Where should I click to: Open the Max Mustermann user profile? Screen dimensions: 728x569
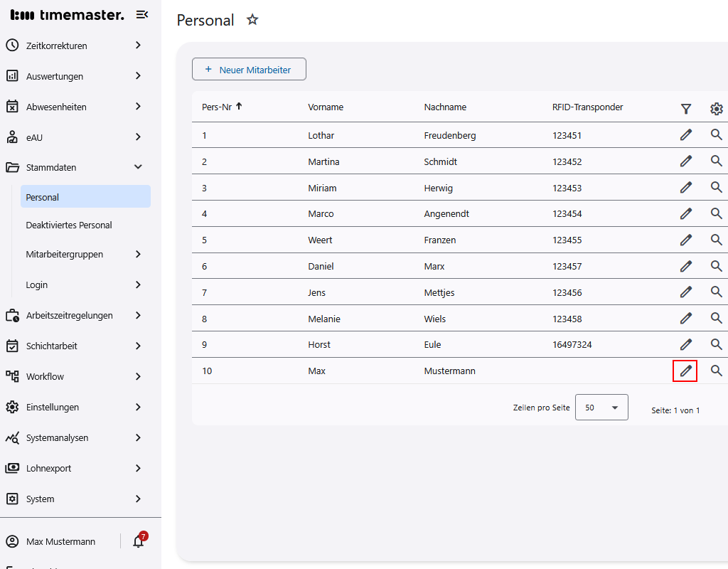(60, 541)
